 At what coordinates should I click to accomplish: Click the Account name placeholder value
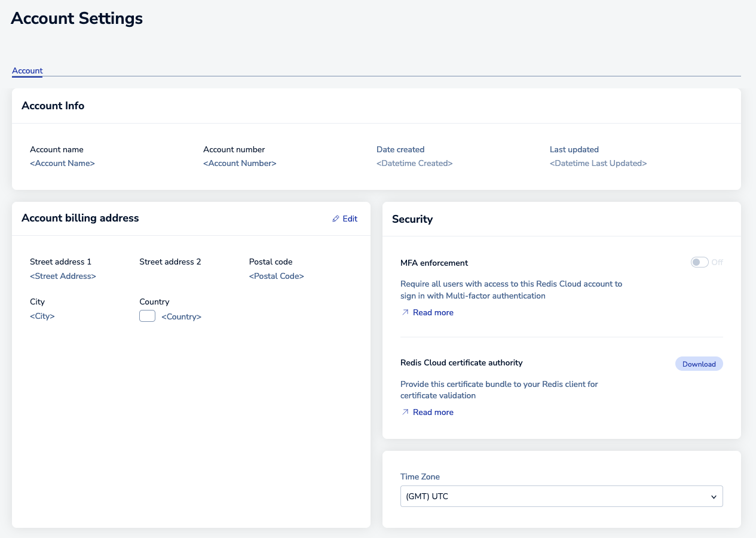62,163
